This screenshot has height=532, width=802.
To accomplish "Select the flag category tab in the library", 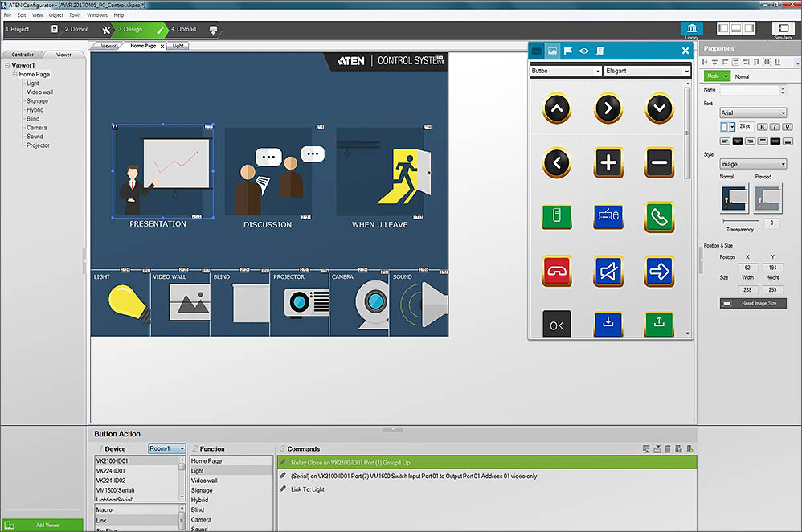I will [x=568, y=50].
